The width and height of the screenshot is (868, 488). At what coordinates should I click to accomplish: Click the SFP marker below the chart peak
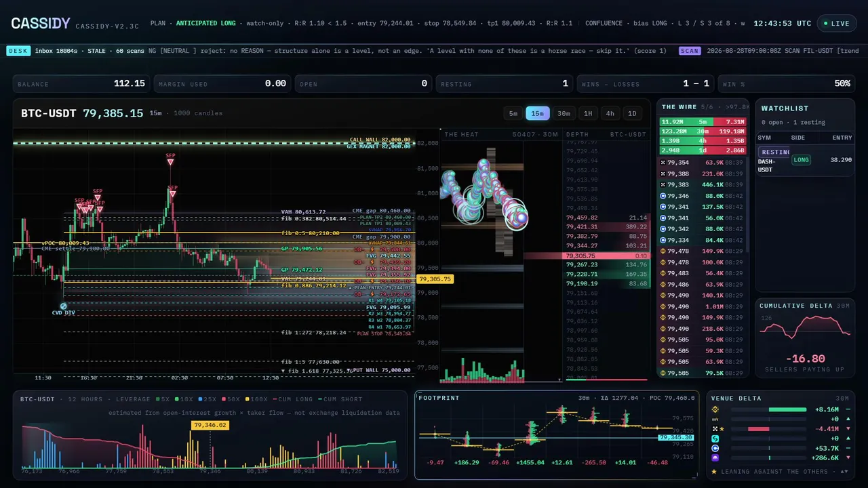172,195
